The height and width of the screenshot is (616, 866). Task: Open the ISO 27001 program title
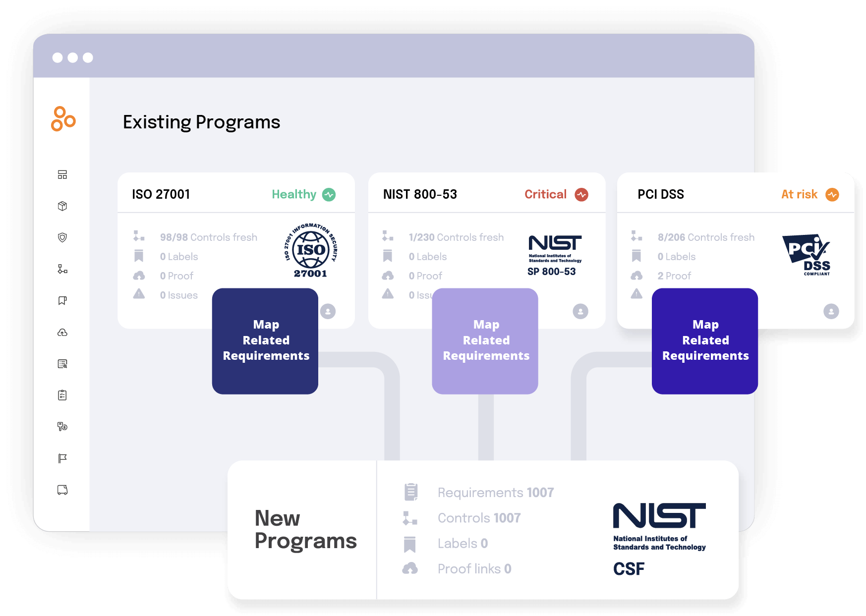click(161, 194)
